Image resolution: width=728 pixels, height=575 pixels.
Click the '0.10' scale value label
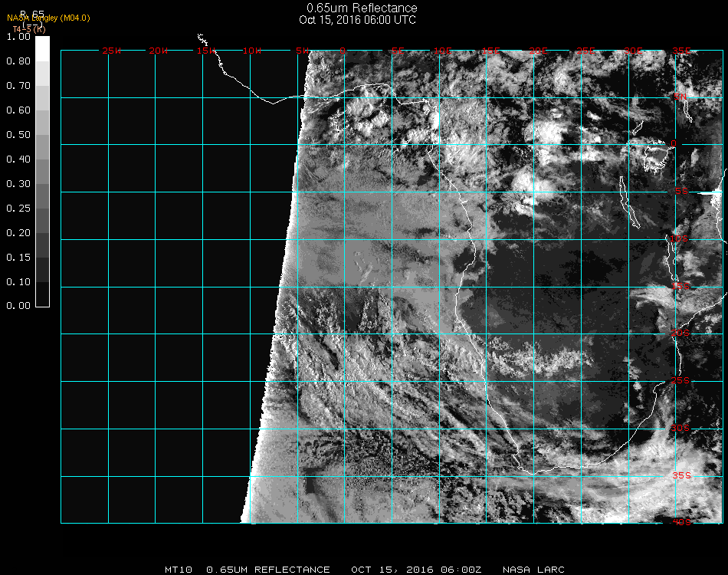tap(18, 282)
